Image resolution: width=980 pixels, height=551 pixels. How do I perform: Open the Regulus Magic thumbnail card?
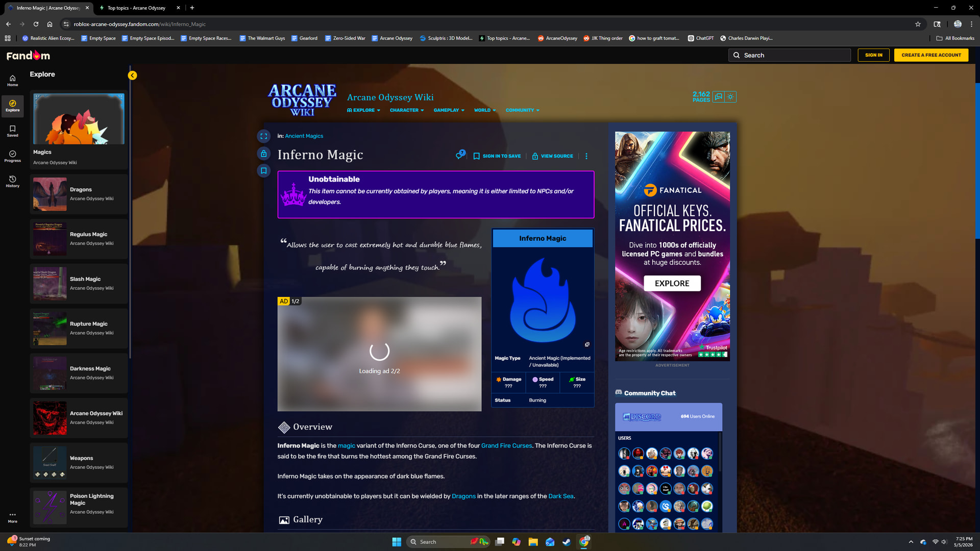tap(79, 239)
